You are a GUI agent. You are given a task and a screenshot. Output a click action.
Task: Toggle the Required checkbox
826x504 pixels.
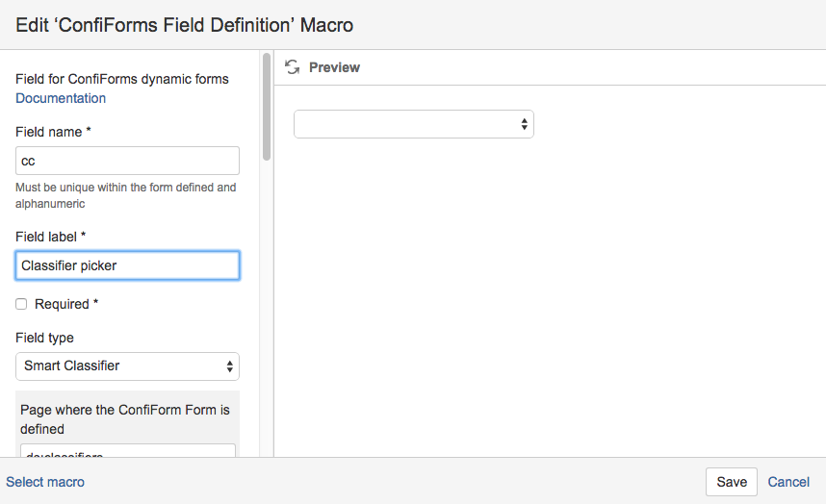pos(21,304)
